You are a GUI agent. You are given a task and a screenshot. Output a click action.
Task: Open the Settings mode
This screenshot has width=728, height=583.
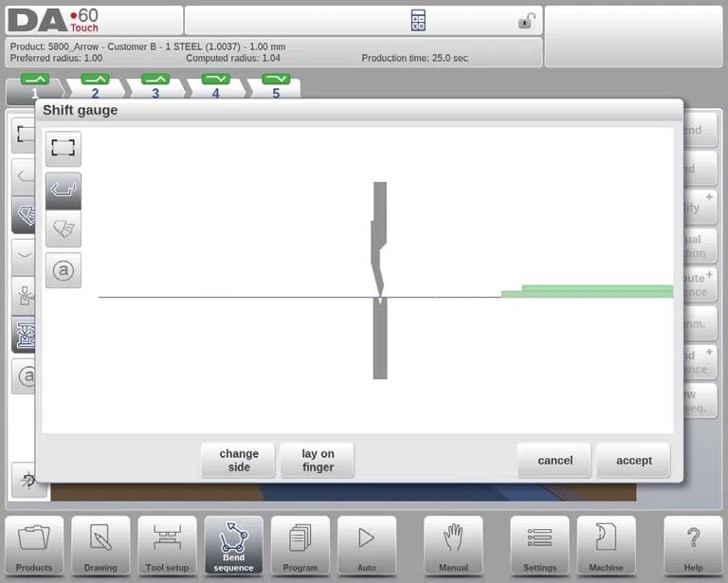pos(539,546)
